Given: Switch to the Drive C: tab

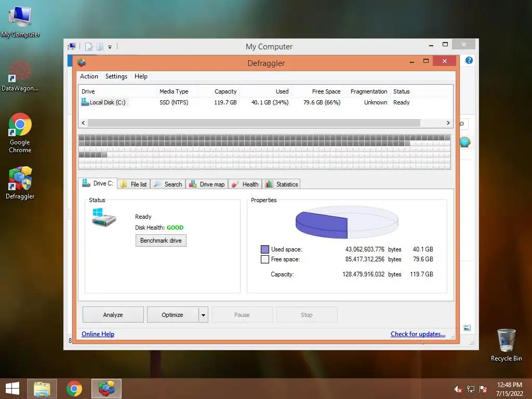Looking at the screenshot, I should coord(98,183).
